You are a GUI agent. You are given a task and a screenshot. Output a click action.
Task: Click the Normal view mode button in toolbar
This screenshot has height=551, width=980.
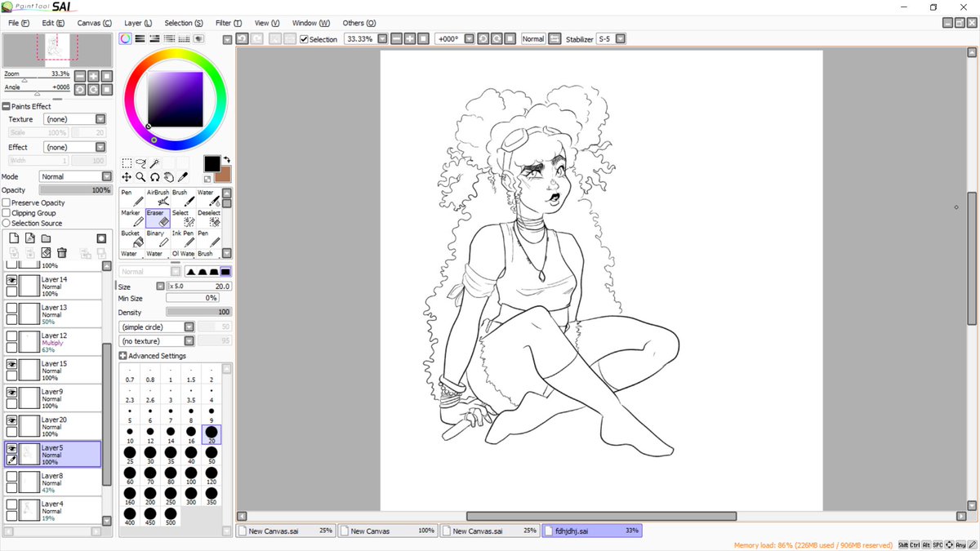(x=533, y=38)
